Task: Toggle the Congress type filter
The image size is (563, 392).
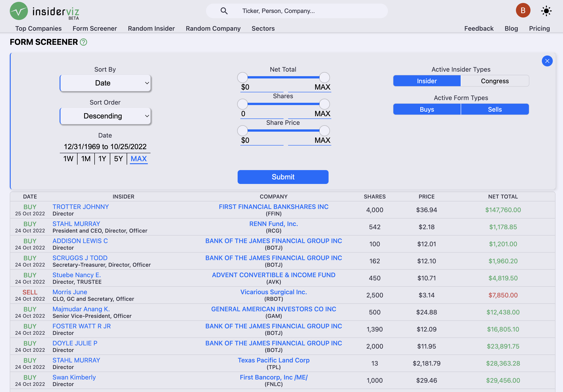Action: pyautogui.click(x=495, y=81)
